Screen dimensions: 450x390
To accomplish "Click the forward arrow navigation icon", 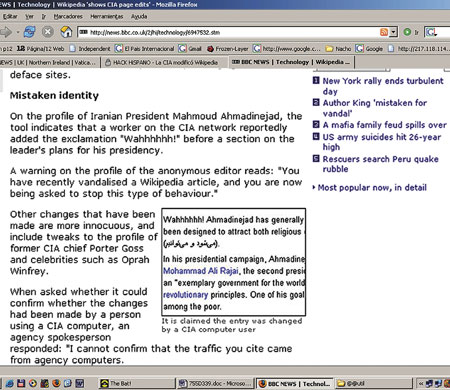I will tap(6, 32).
